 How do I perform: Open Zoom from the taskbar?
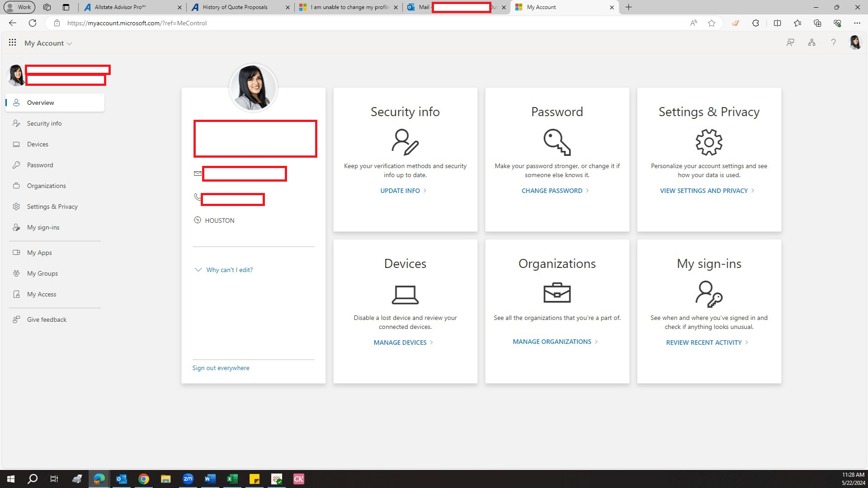(x=188, y=479)
